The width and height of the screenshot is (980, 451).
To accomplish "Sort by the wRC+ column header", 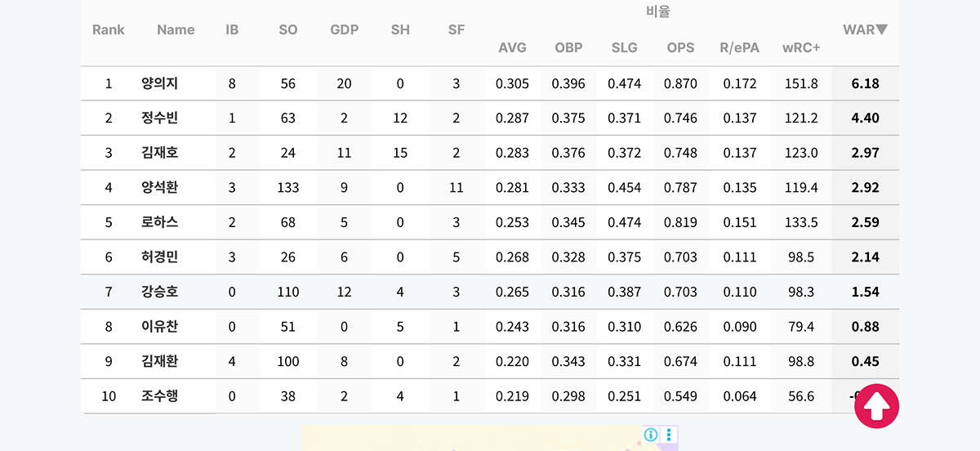I will click(x=801, y=48).
